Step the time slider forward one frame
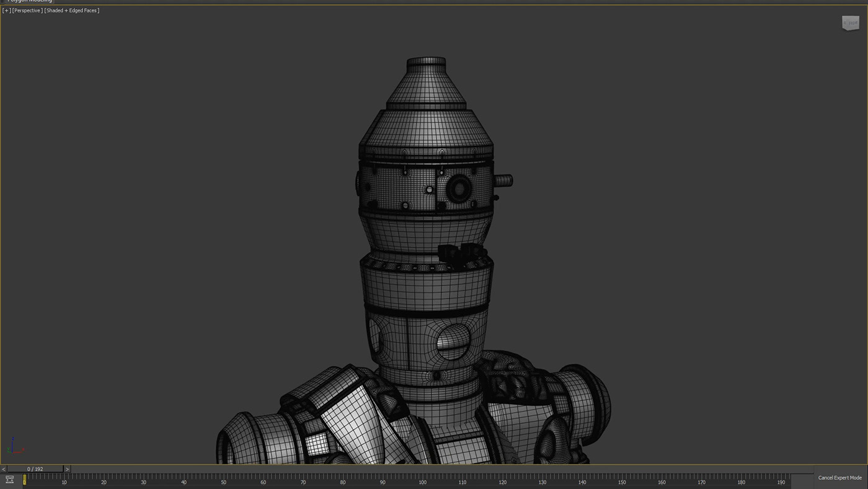The image size is (868, 489). (67, 469)
